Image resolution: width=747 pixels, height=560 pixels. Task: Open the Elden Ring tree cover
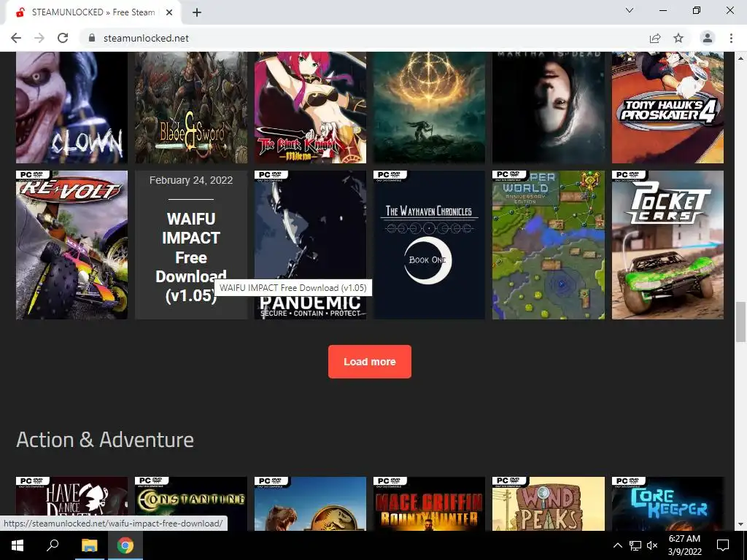pos(429,108)
